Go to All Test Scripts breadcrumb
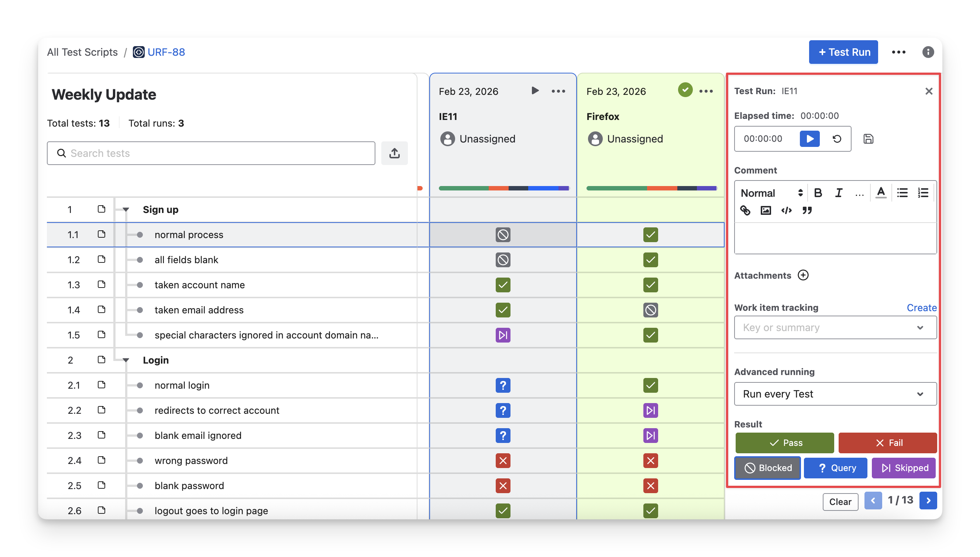Image resolution: width=980 pixels, height=557 pixels. (82, 52)
